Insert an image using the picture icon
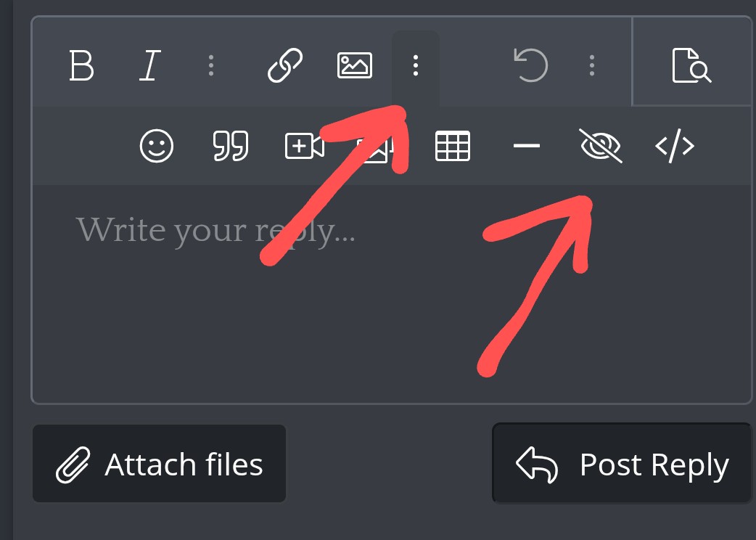756x540 pixels. (354, 65)
